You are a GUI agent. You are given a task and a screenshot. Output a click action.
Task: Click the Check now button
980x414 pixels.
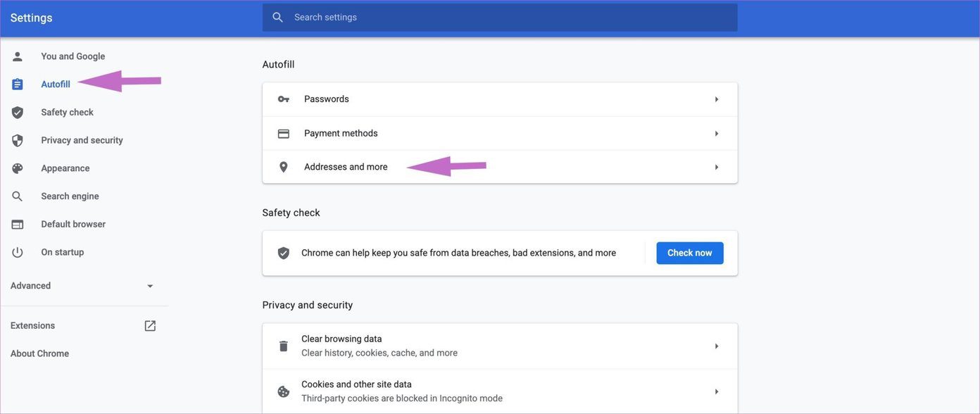[x=690, y=253]
